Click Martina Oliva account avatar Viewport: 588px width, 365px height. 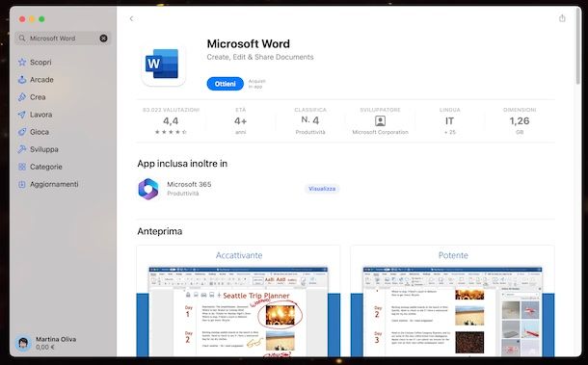pyautogui.click(x=23, y=343)
